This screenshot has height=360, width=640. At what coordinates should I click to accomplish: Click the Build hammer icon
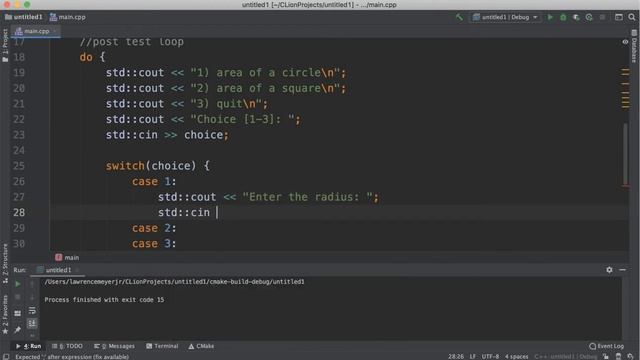click(x=459, y=17)
